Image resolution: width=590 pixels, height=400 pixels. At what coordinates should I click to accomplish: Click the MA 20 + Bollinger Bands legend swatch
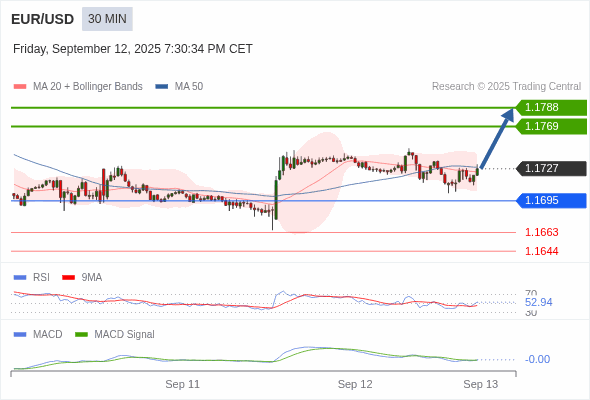pyautogui.click(x=20, y=87)
